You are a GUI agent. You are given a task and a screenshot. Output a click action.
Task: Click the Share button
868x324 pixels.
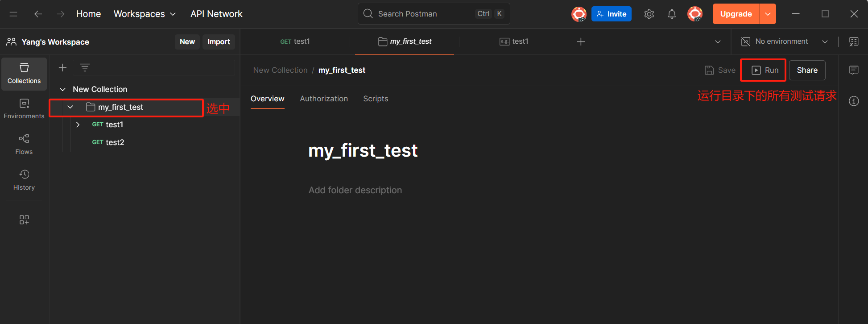point(807,70)
